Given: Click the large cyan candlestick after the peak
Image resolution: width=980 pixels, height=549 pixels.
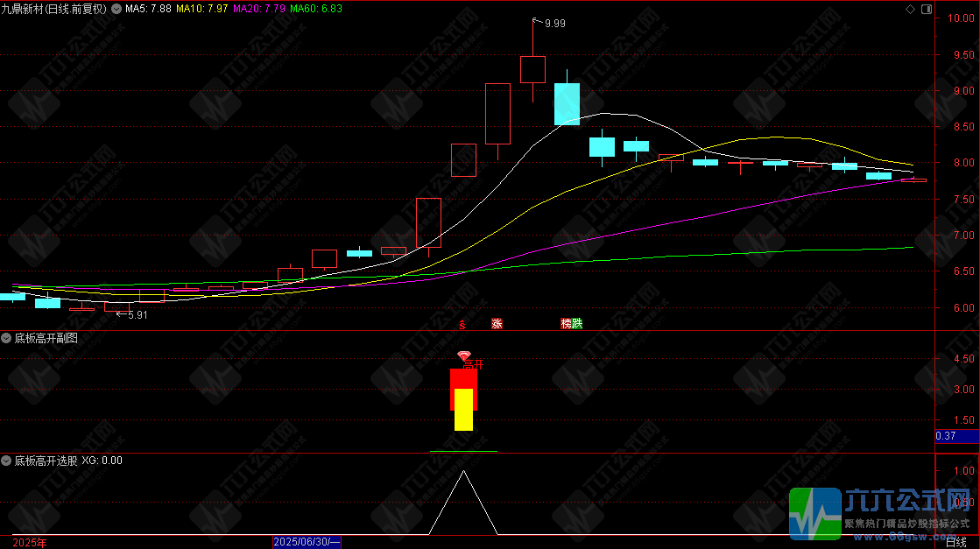Looking at the screenshot, I should click(x=567, y=103).
